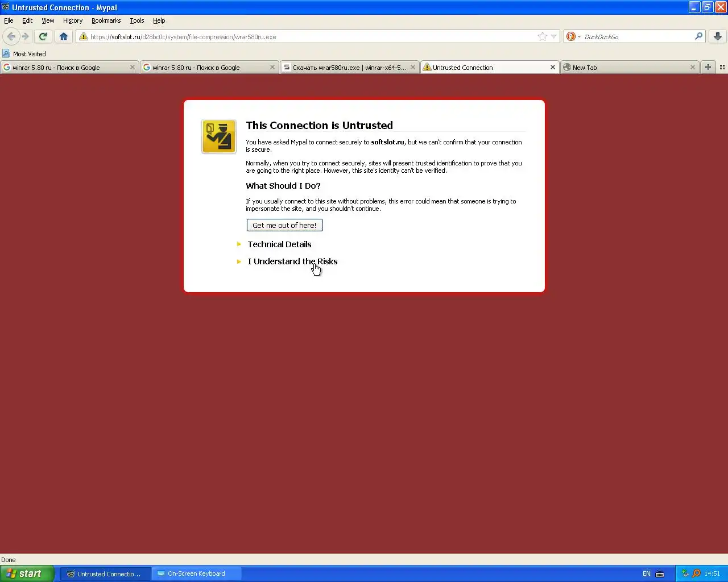Close the first winrar Google tab
This screenshot has height=582, width=728.
click(133, 67)
